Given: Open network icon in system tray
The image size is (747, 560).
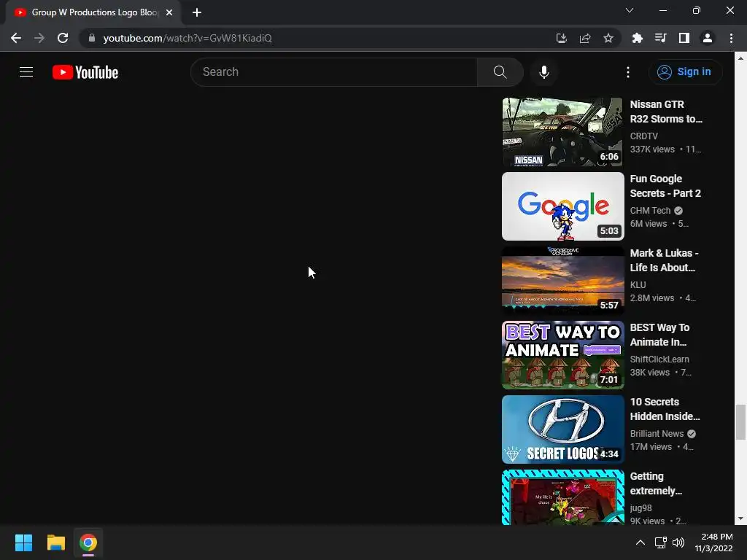Looking at the screenshot, I should click(x=660, y=542).
